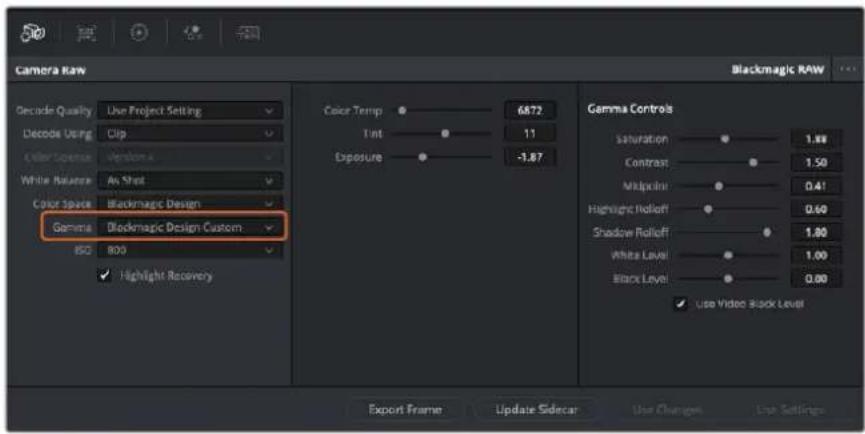Screen dimensions: 865x434
Task: Click the White Level value field 1.00
Action: point(816,256)
